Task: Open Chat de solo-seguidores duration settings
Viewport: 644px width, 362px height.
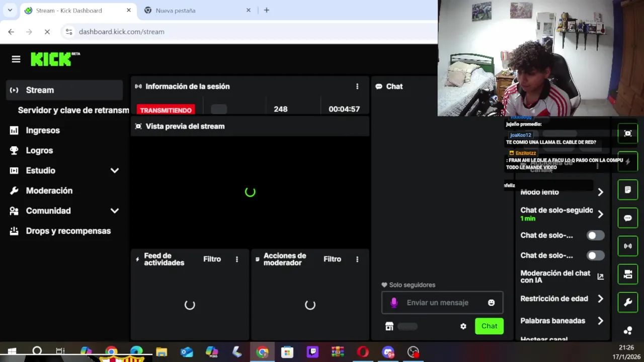Action: pos(561,214)
